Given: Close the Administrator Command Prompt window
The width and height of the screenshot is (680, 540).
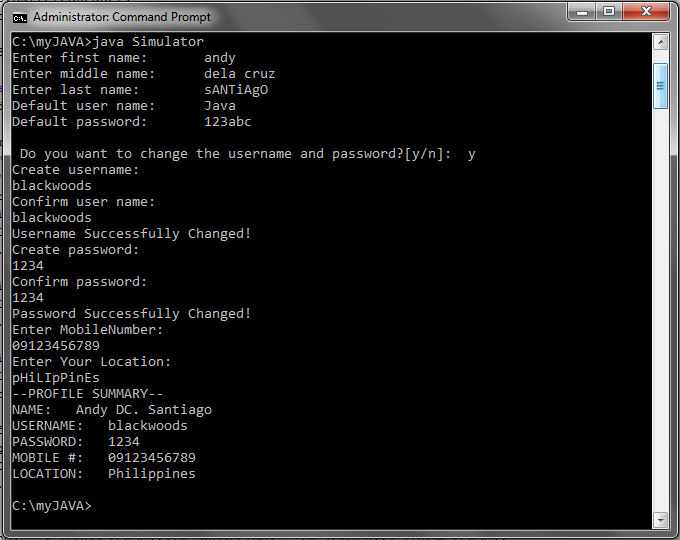Looking at the screenshot, I should [x=646, y=12].
